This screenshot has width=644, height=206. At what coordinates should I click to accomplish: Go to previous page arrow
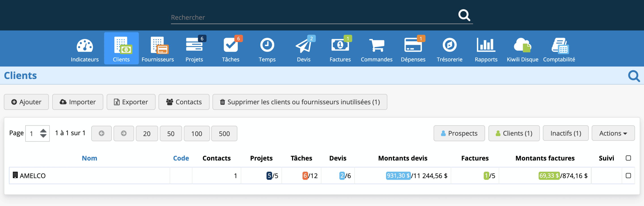click(x=102, y=133)
